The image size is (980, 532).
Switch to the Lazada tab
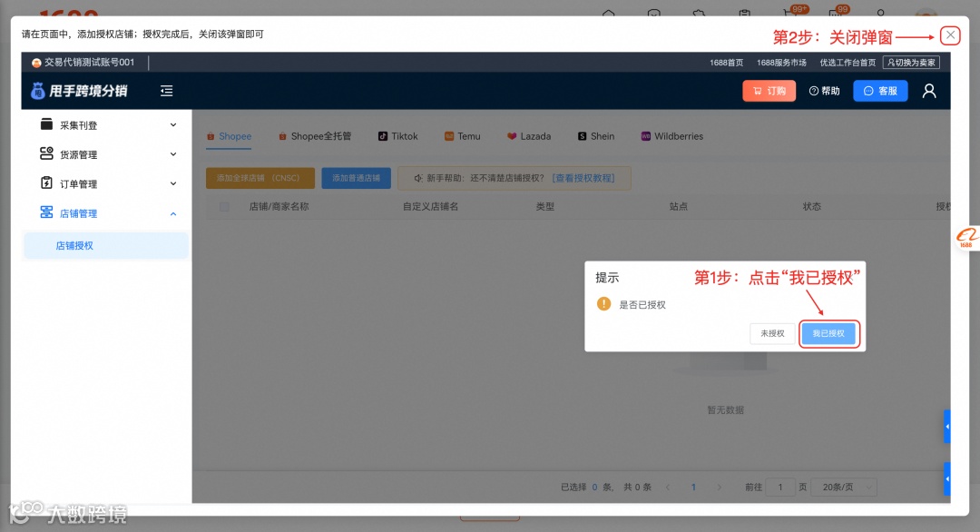pyautogui.click(x=529, y=136)
